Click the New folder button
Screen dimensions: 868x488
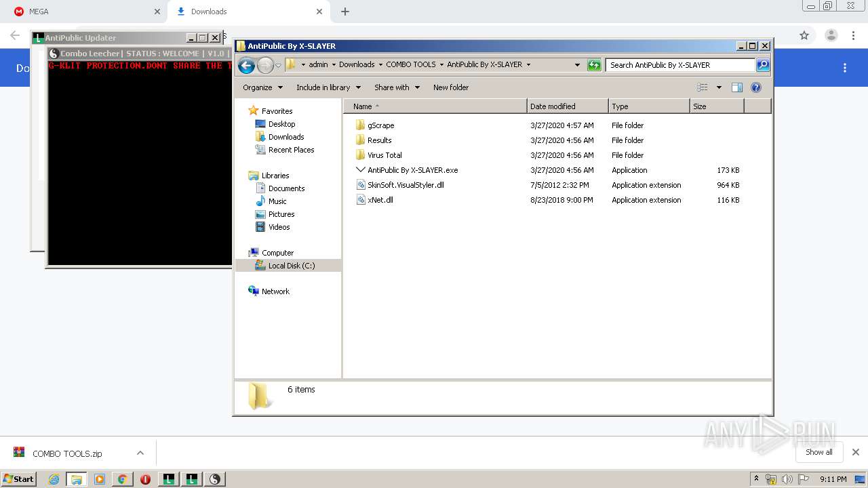click(451, 87)
